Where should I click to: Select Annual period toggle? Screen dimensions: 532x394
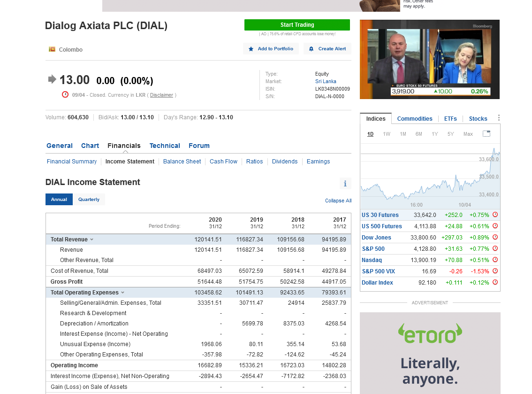(x=59, y=200)
